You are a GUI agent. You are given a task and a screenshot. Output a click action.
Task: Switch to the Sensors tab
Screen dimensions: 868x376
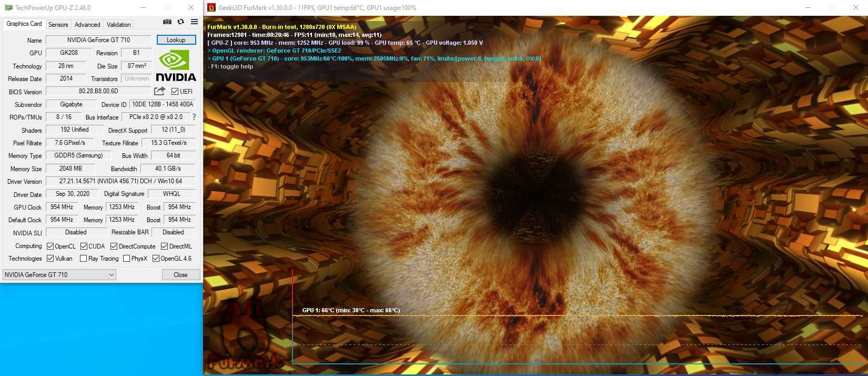tap(58, 25)
